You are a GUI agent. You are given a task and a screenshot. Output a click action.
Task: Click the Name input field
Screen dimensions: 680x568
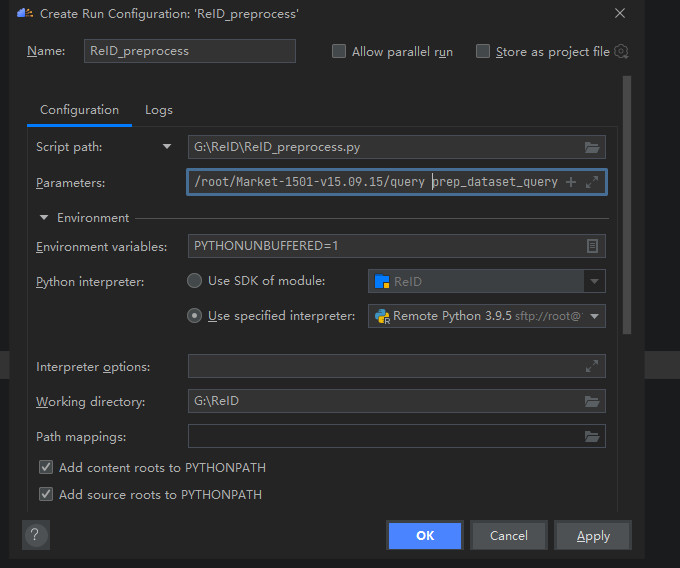[190, 51]
